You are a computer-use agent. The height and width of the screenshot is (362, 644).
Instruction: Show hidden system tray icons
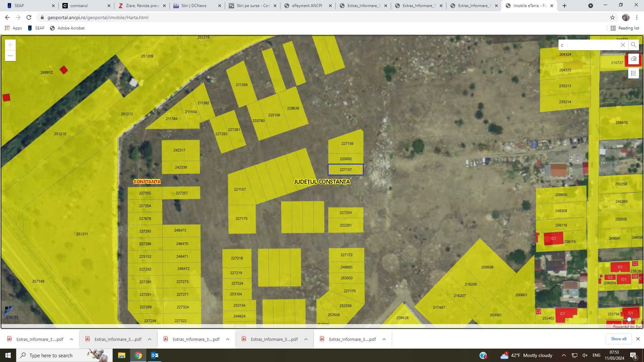click(564, 355)
